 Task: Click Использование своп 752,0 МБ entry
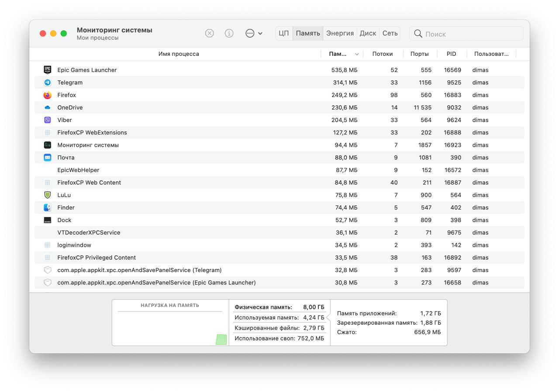click(279, 338)
